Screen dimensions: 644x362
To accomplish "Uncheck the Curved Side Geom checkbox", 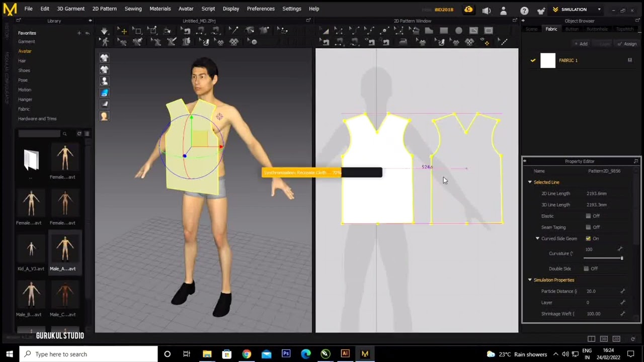I will click(588, 238).
